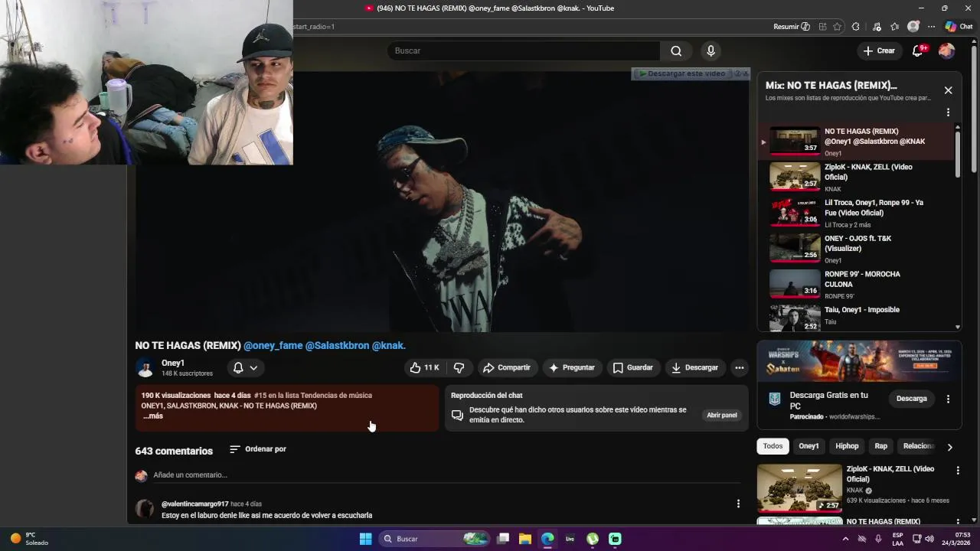Open Windows Start menu

(x=365, y=539)
